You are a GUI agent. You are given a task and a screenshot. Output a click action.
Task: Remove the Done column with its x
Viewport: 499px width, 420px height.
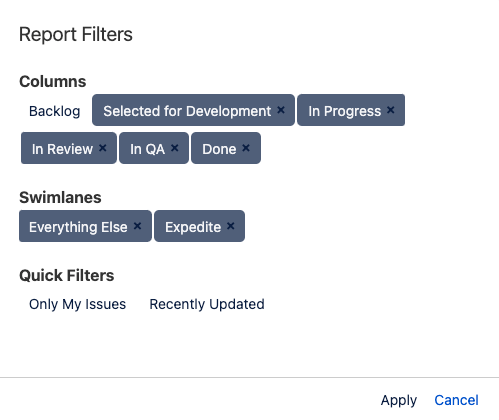[x=246, y=148]
